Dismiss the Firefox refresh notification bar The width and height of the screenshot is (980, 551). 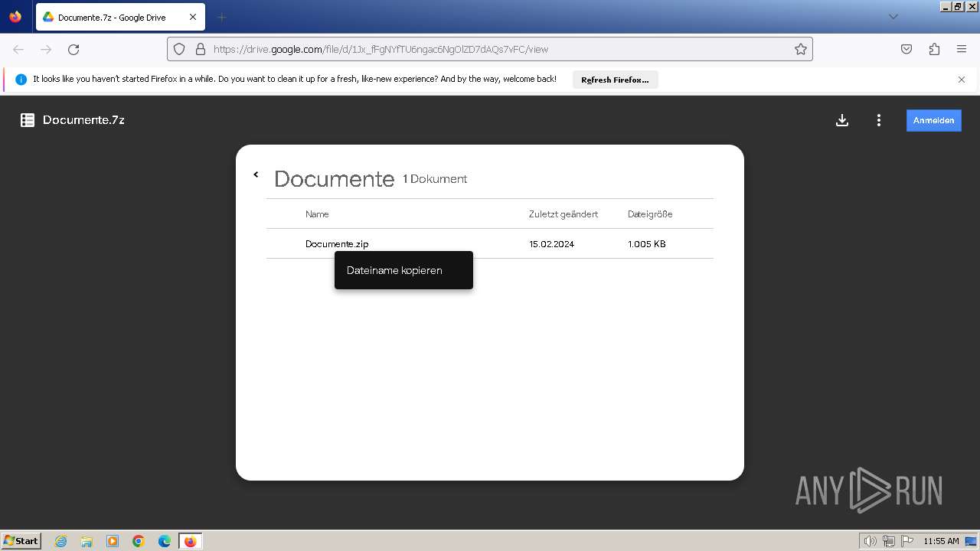(x=962, y=80)
